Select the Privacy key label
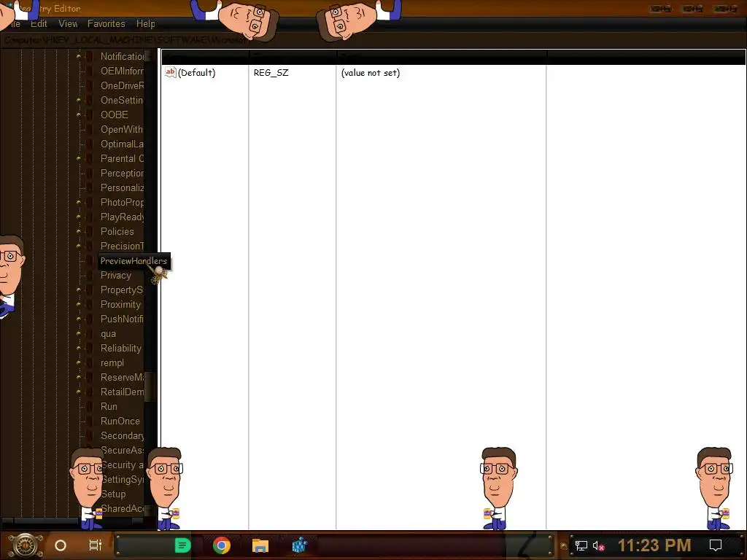Image resolution: width=747 pixels, height=560 pixels. click(116, 275)
